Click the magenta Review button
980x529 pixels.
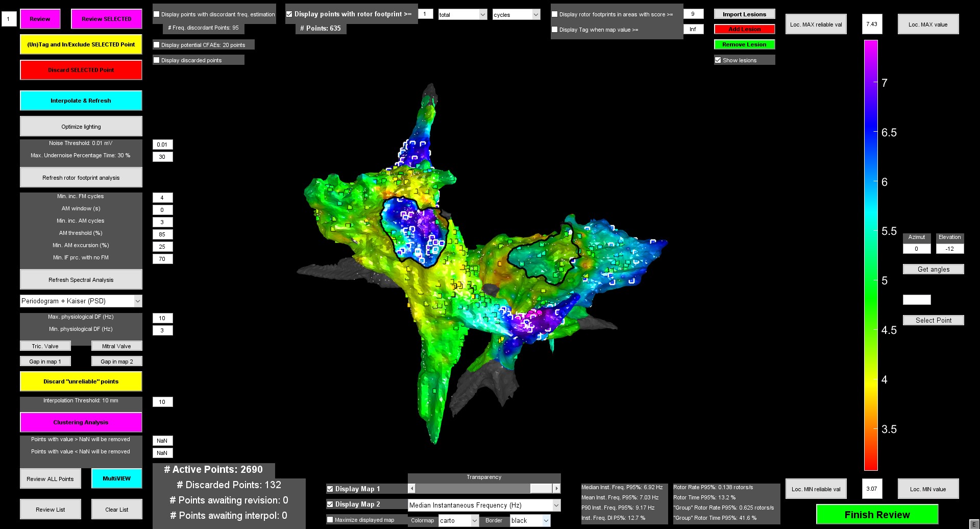(40, 19)
